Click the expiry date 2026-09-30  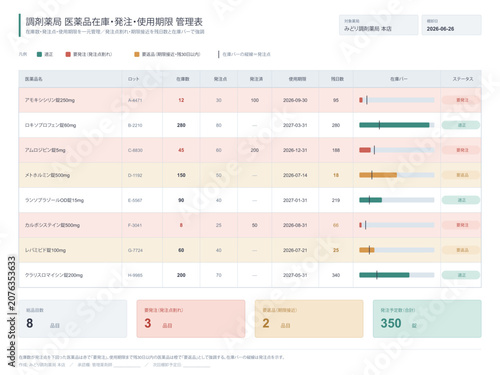pos(295,100)
